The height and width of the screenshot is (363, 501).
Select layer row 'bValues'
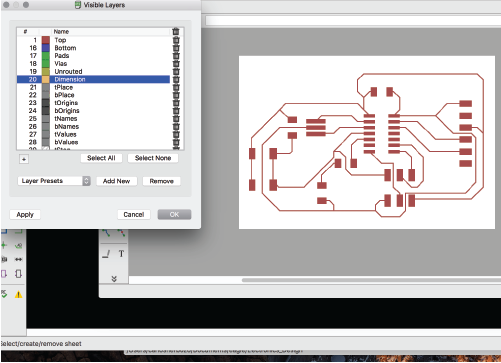[x=94, y=142]
